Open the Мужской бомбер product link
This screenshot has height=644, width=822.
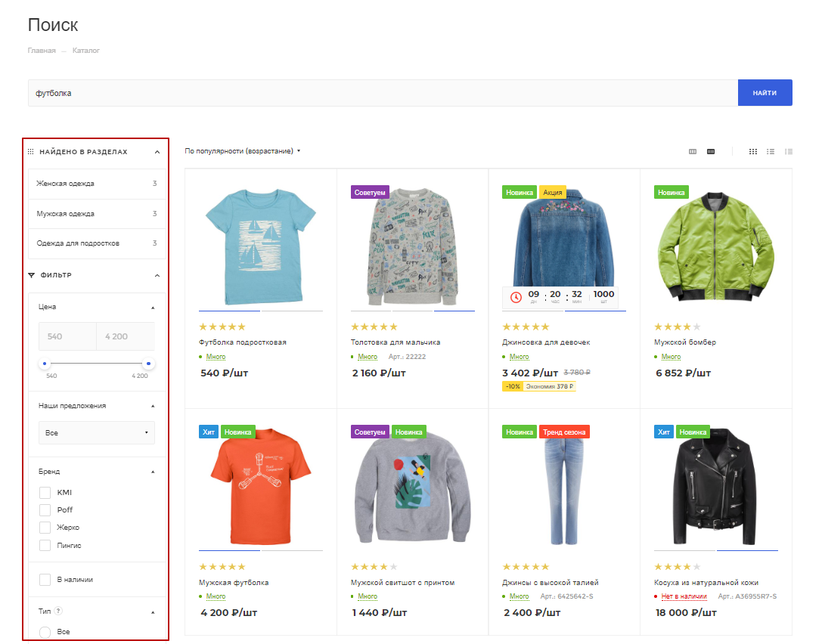[x=684, y=342]
